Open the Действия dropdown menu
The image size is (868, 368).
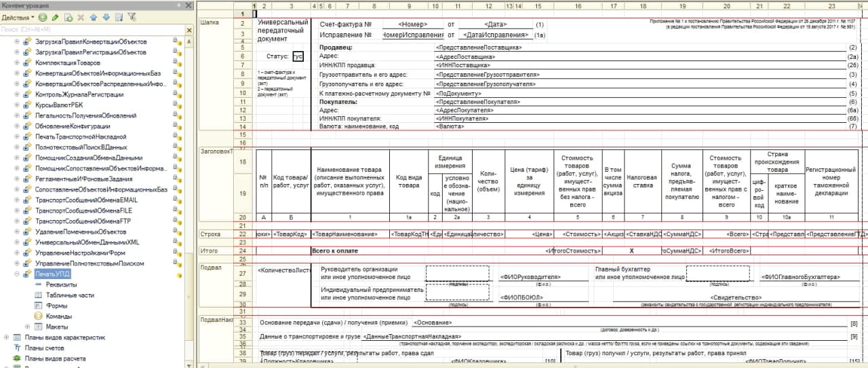pyautogui.click(x=18, y=17)
